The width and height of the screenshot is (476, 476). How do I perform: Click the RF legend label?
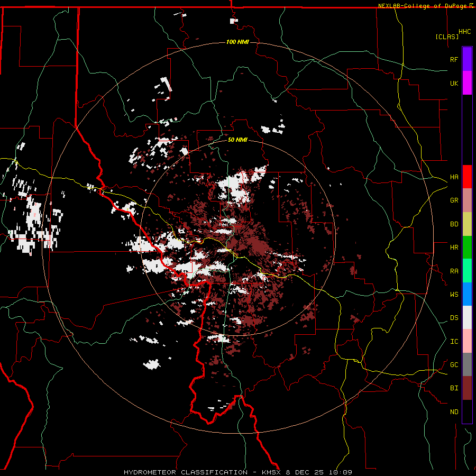[x=454, y=59]
